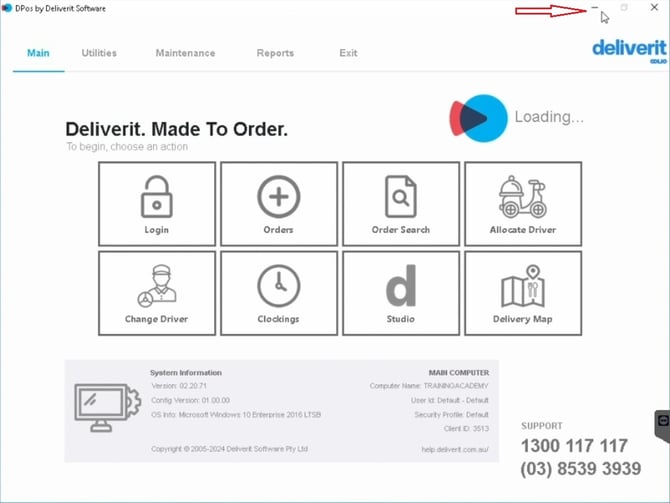Click the Orders plus-circle icon
Screen dimensions: 670x503
click(x=279, y=197)
